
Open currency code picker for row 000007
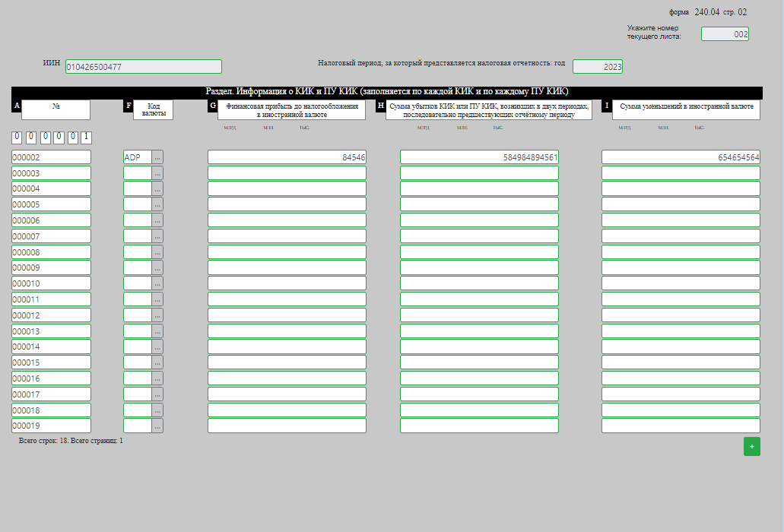point(157,236)
